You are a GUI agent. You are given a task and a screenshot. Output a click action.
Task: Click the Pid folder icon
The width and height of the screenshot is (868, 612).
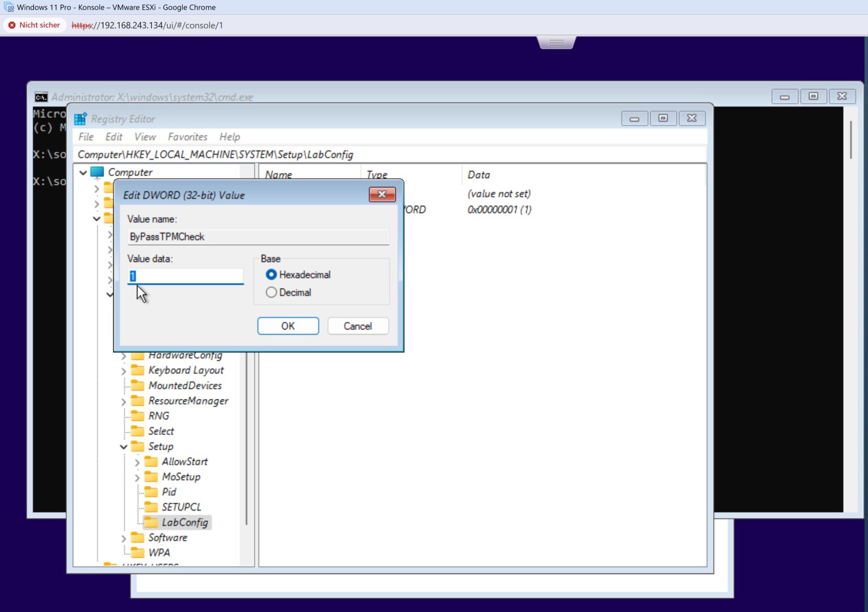[151, 492]
